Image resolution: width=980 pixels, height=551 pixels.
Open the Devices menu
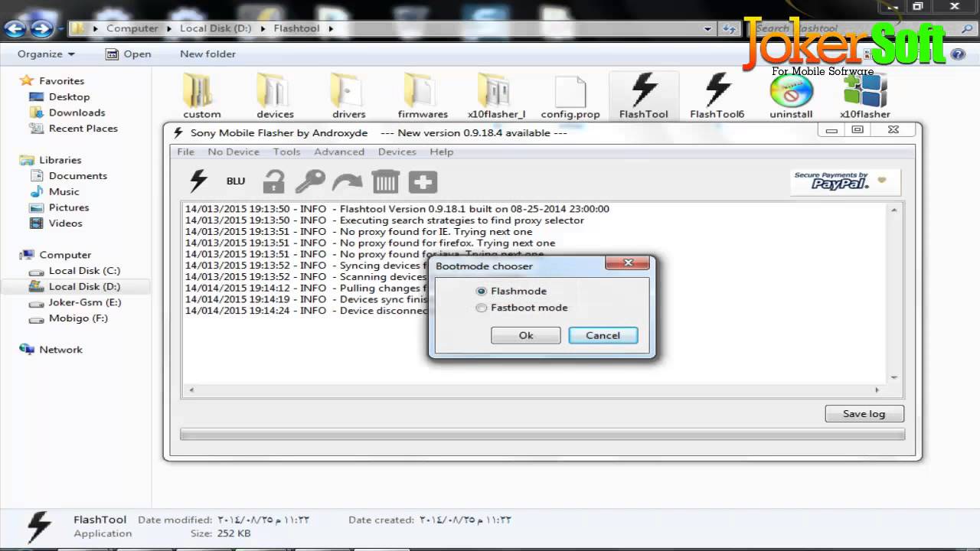pyautogui.click(x=397, y=152)
